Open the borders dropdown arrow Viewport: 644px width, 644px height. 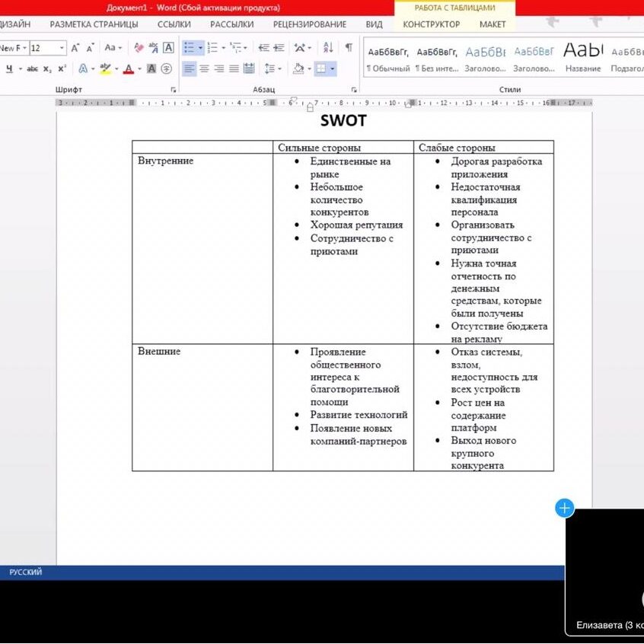coord(333,69)
